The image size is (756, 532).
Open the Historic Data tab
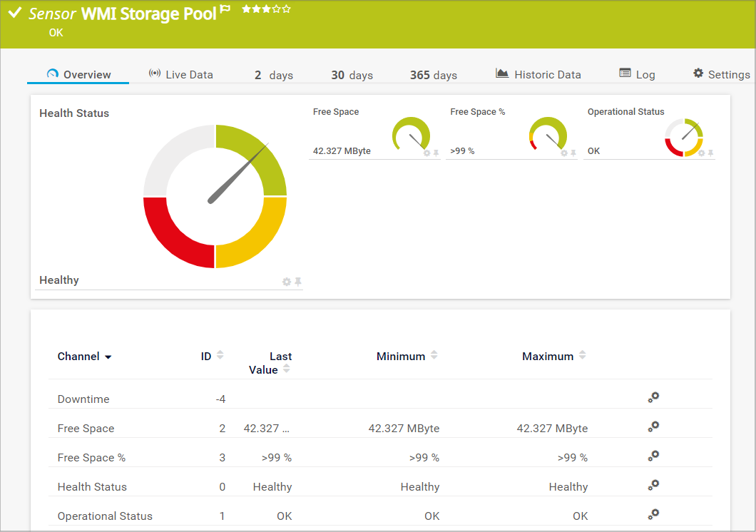click(x=538, y=74)
